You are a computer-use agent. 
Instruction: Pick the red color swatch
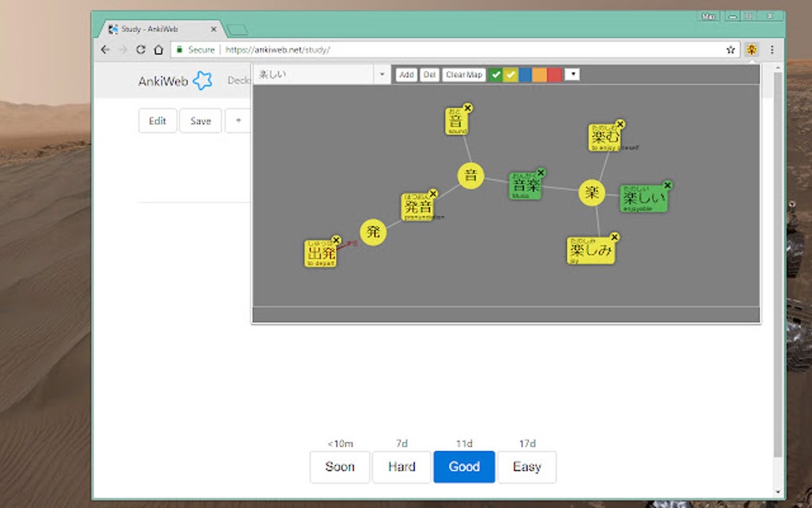(555, 75)
